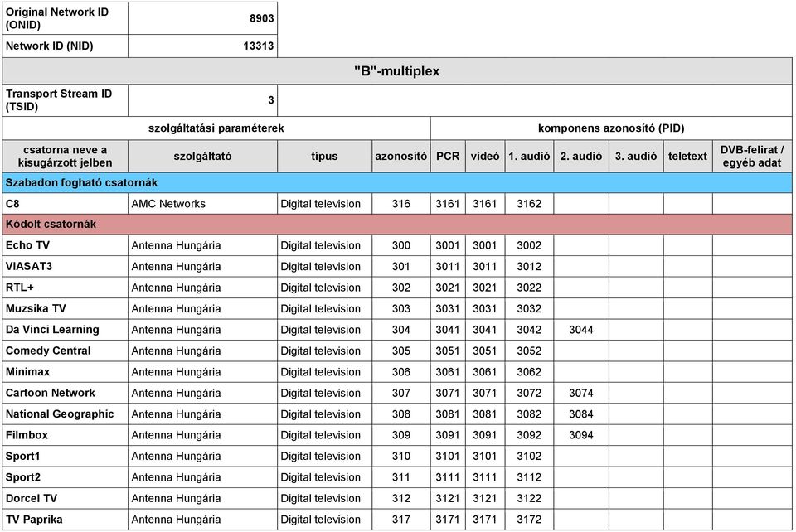Viewport: 796px width, 532px height.
Task: Click second audio PID 3044
Action: tap(581, 330)
